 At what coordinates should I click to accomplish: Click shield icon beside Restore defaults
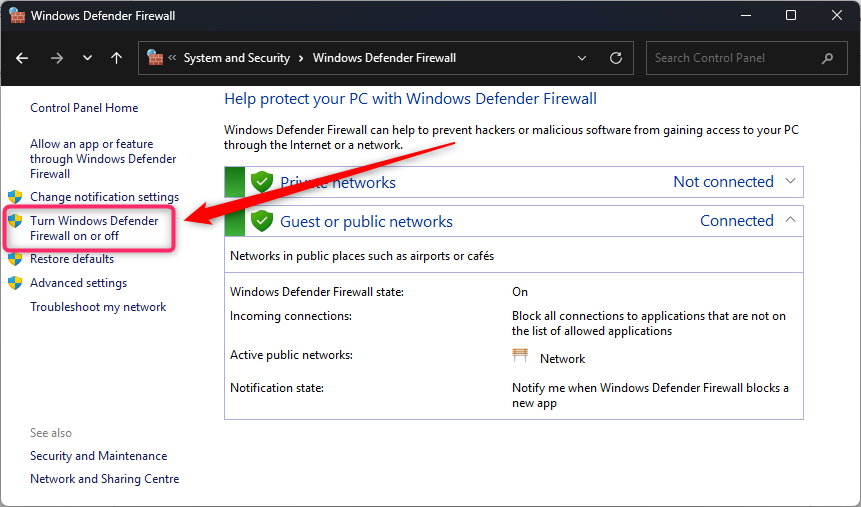click(15, 259)
